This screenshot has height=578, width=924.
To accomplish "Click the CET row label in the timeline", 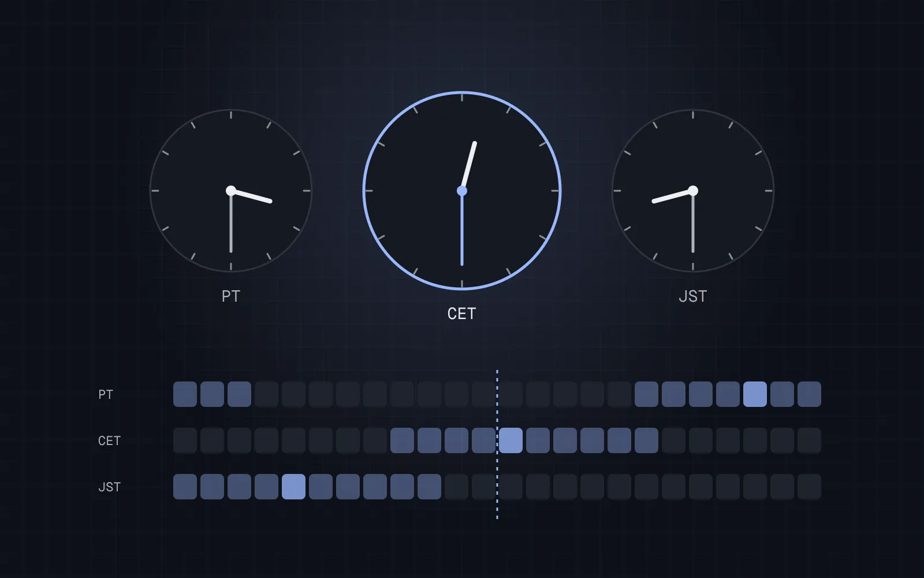I will pos(109,440).
